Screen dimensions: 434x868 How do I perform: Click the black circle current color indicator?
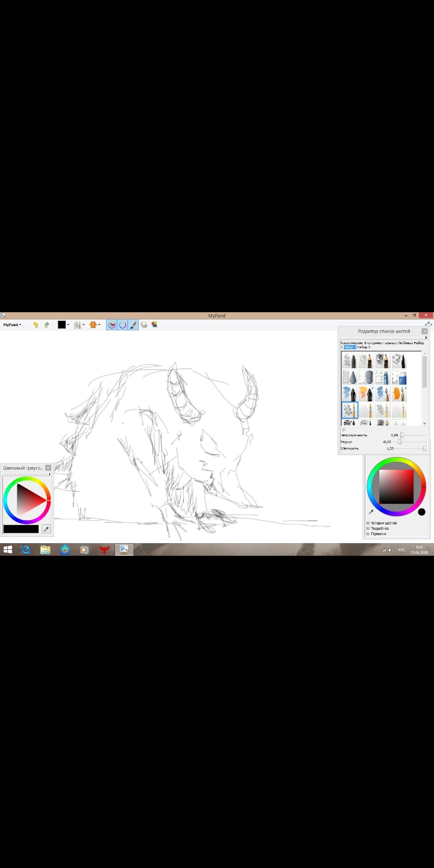click(421, 512)
